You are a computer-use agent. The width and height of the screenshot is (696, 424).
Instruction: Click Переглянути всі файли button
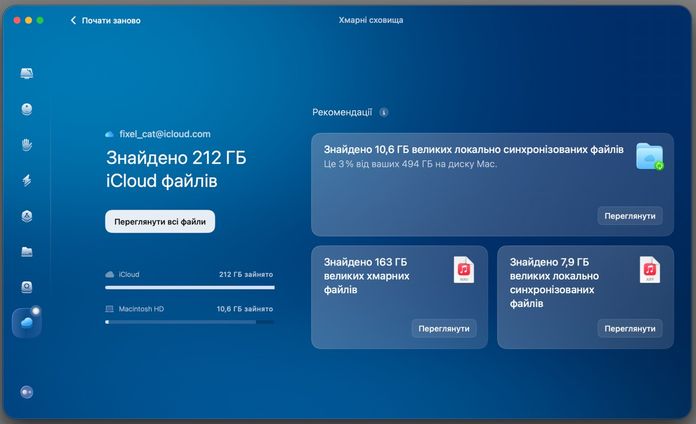[160, 222]
